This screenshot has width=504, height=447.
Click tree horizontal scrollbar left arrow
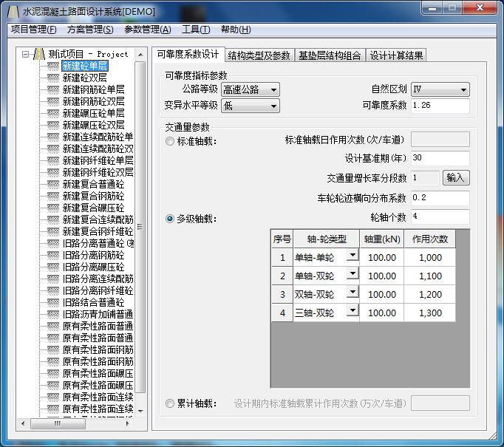pyautogui.click(x=23, y=423)
